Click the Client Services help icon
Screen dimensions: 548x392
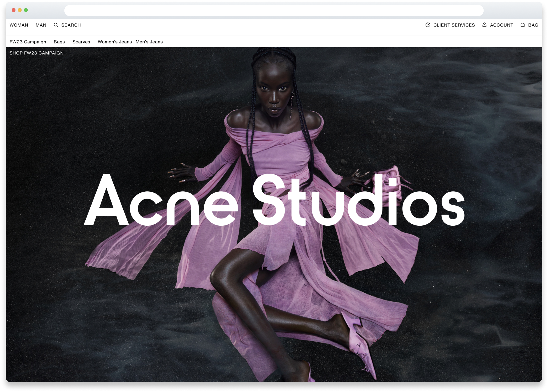(x=428, y=25)
